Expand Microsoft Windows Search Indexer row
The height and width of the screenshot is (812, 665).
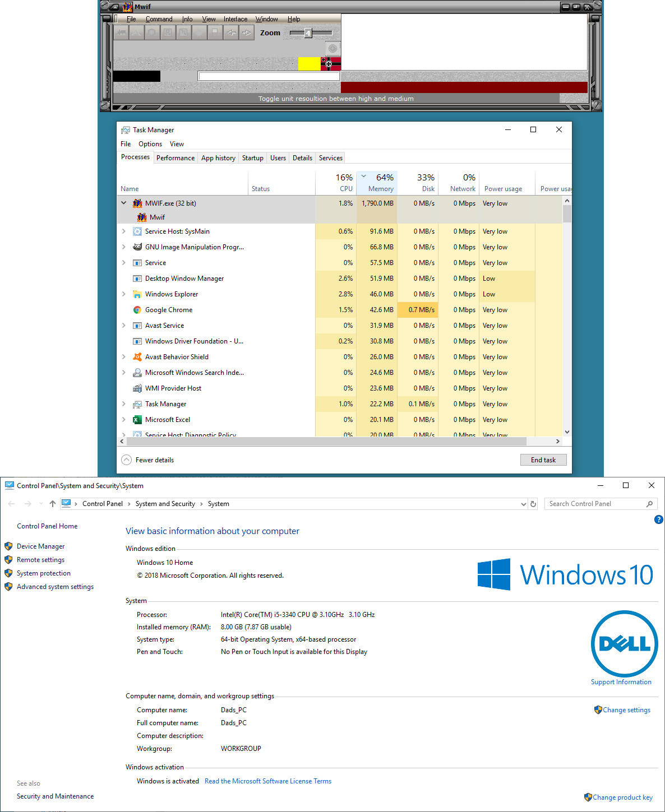(124, 373)
